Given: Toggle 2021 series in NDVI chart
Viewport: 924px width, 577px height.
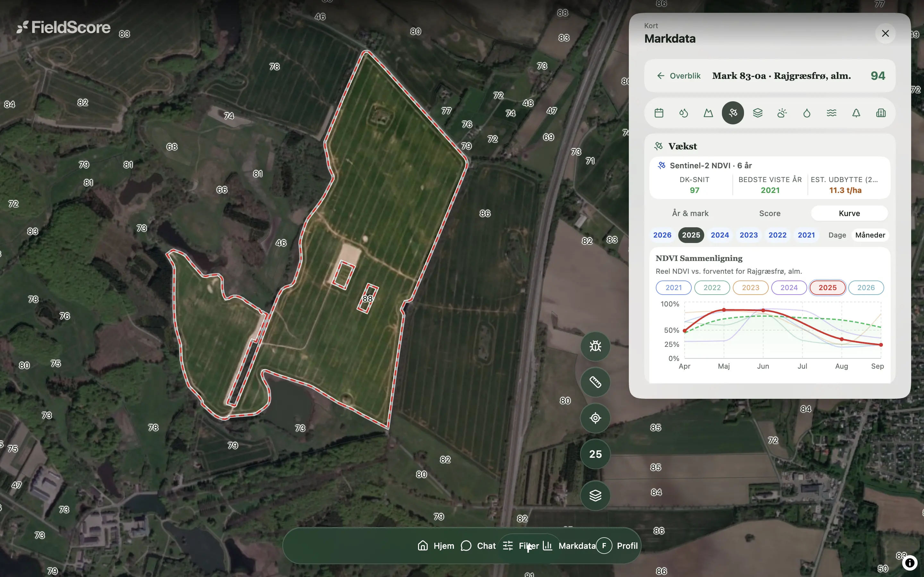Looking at the screenshot, I should pyautogui.click(x=673, y=288).
